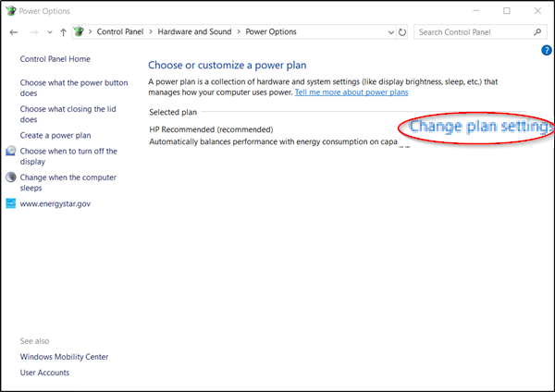The height and width of the screenshot is (392, 555).
Task: Click the Energy Star website icon
Action: [x=10, y=203]
